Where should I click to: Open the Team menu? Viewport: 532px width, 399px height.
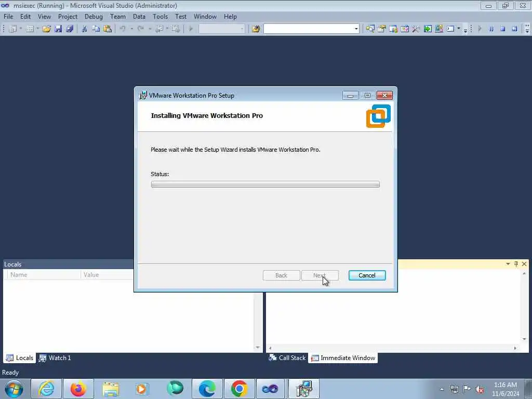tap(118, 17)
